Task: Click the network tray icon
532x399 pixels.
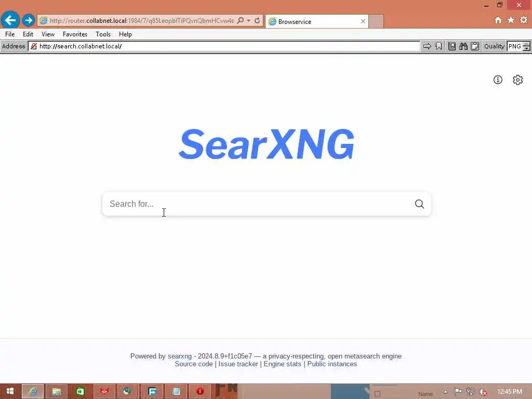Action: 470,392
